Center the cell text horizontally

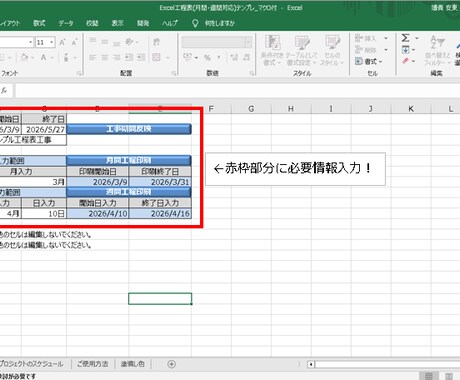(105, 58)
